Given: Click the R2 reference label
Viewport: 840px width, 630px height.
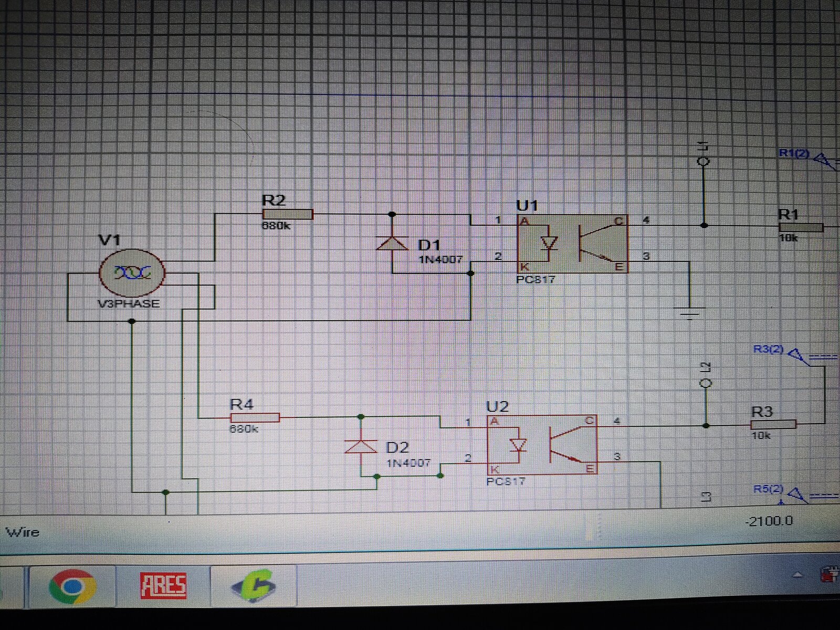Looking at the screenshot, I should 274,200.
